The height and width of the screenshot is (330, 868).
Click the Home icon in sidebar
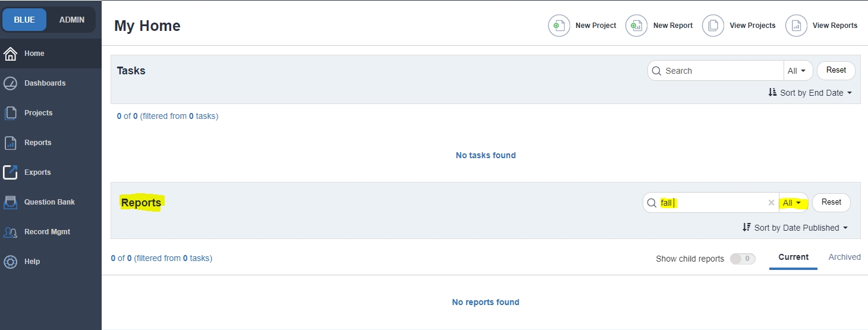(10, 54)
